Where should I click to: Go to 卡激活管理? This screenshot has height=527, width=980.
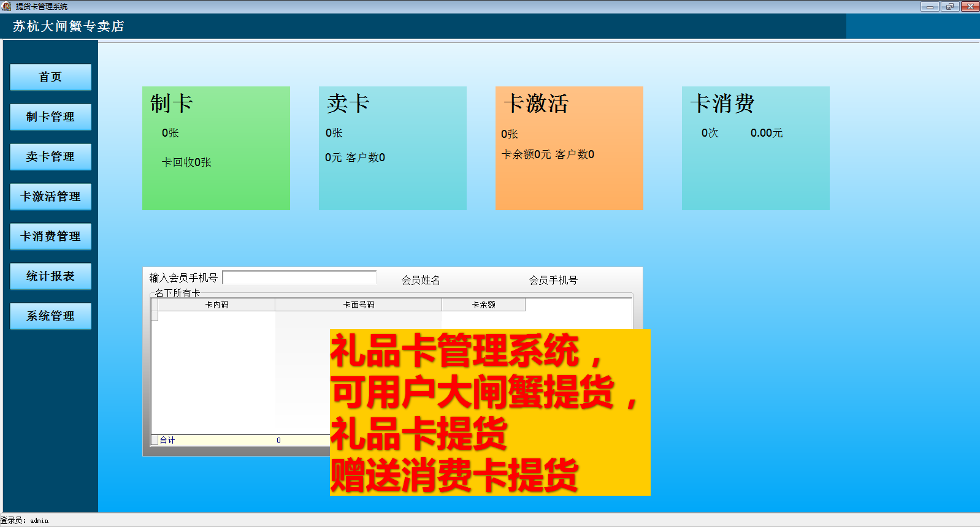50,197
